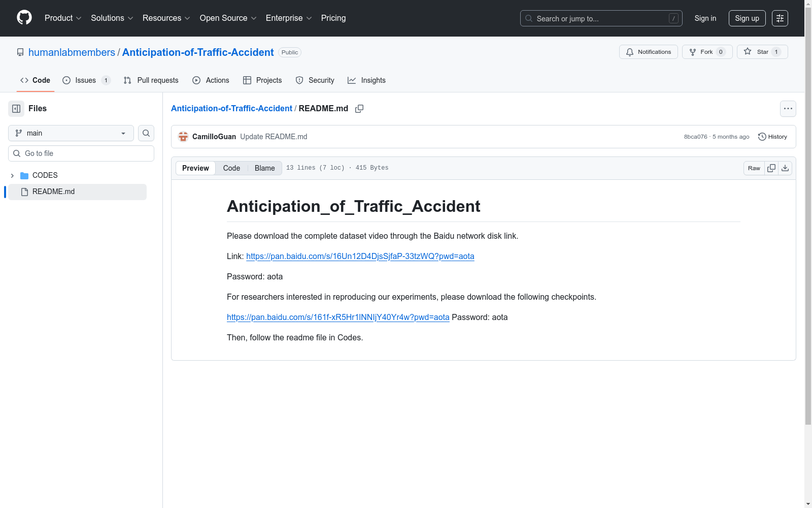The width and height of the screenshot is (812, 508).
Task: Open the more file options menu
Action: [788, 109]
